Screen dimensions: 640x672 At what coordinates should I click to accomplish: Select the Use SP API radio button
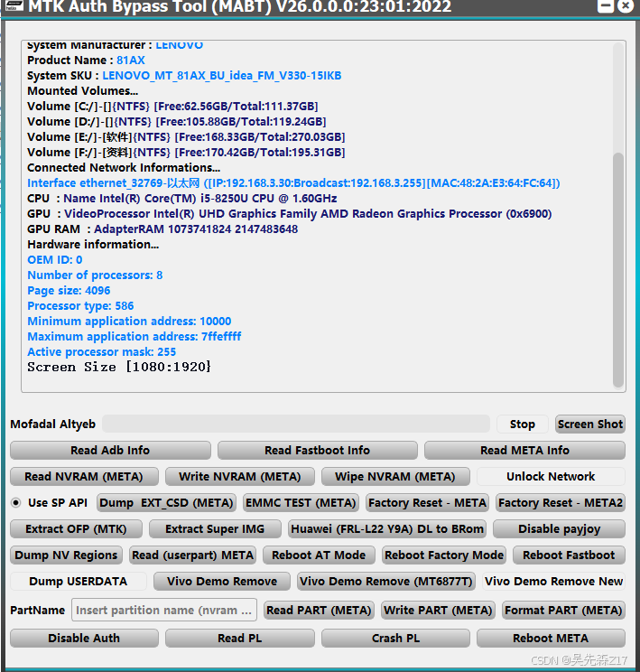coord(16,502)
